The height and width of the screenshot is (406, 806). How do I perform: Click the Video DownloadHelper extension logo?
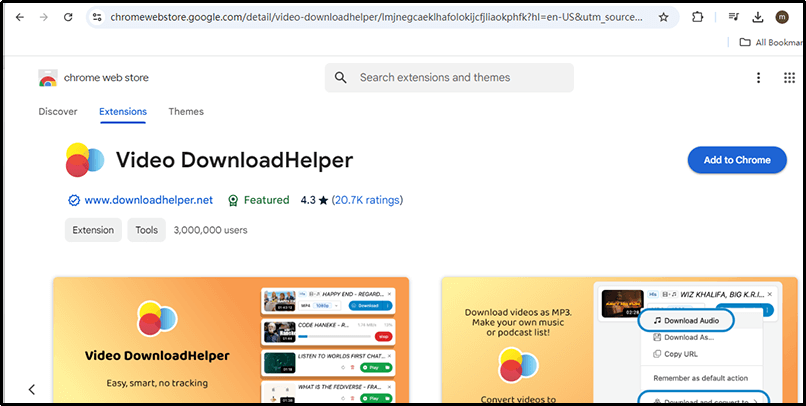[84, 160]
